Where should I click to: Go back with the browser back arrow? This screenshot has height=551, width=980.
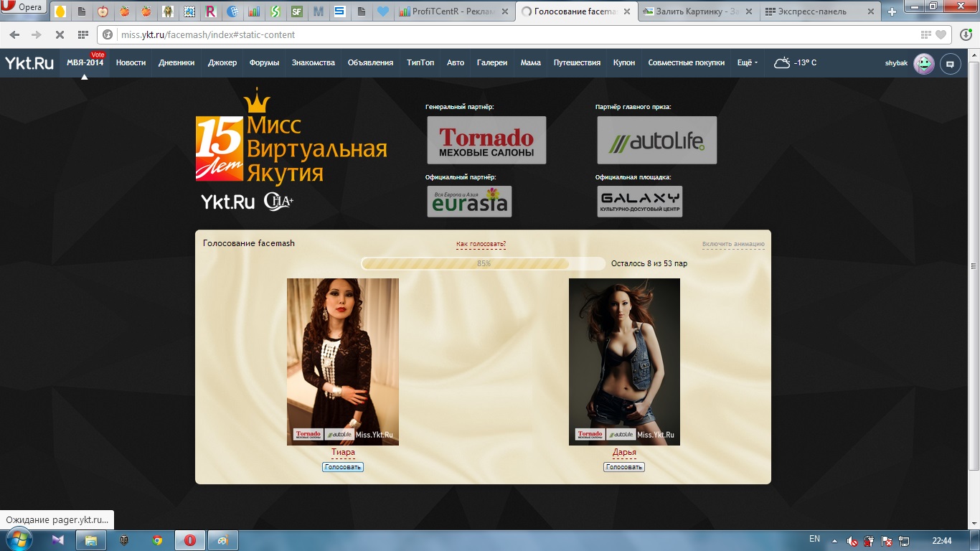coord(15,34)
